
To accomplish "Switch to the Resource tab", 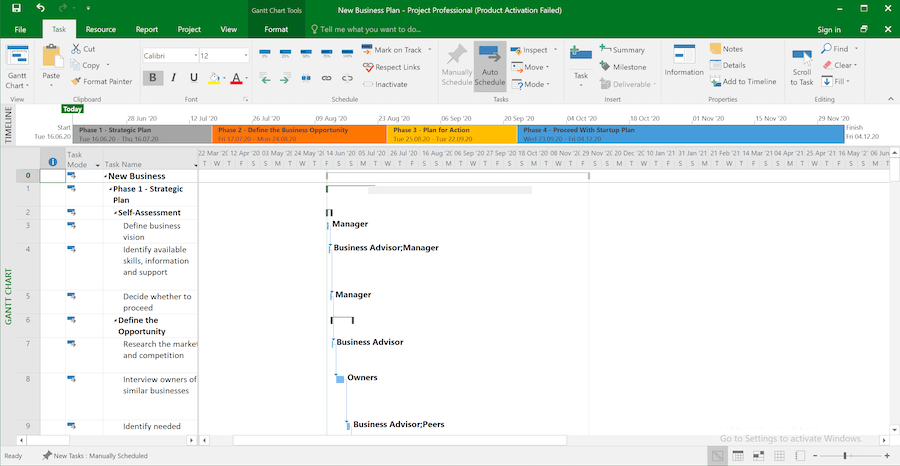I will 100,29.
